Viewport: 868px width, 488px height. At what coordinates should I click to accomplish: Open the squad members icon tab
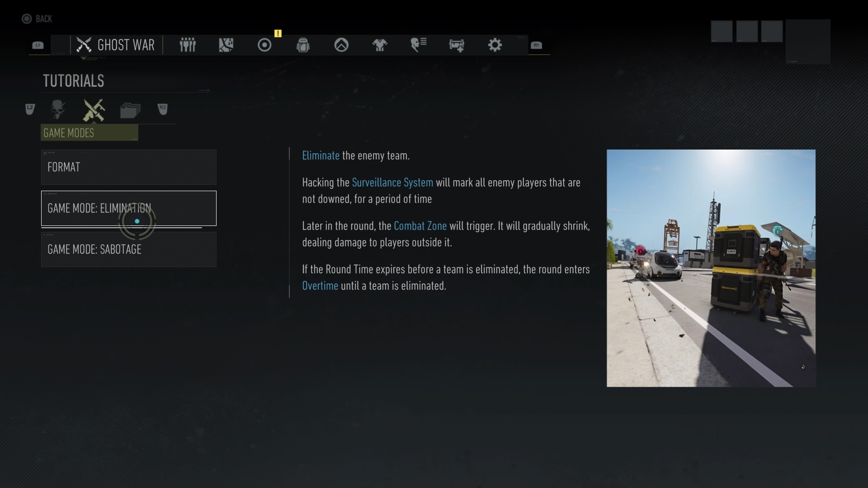pos(188,45)
